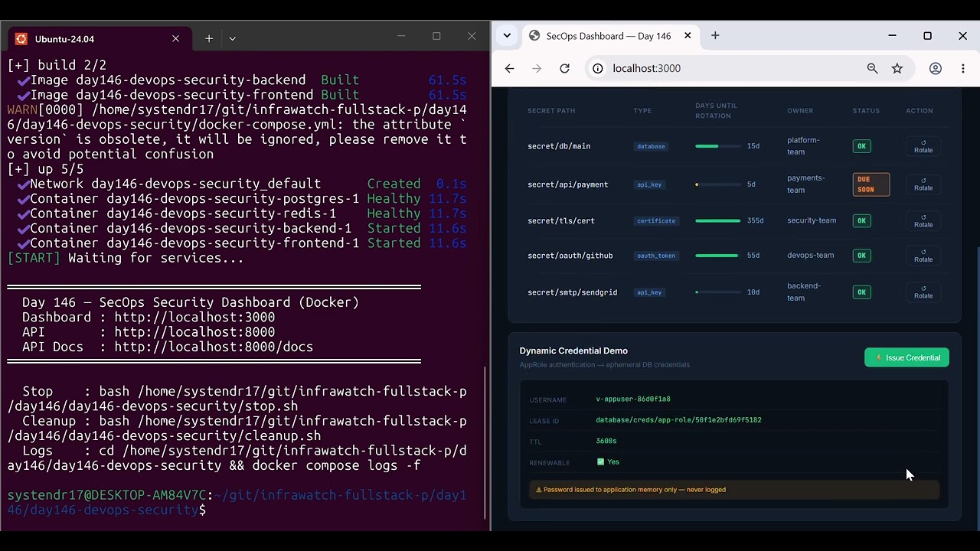Viewport: 980px width, 551px height.
Task: Click the terminal command prompt line
Action: pos(237,502)
